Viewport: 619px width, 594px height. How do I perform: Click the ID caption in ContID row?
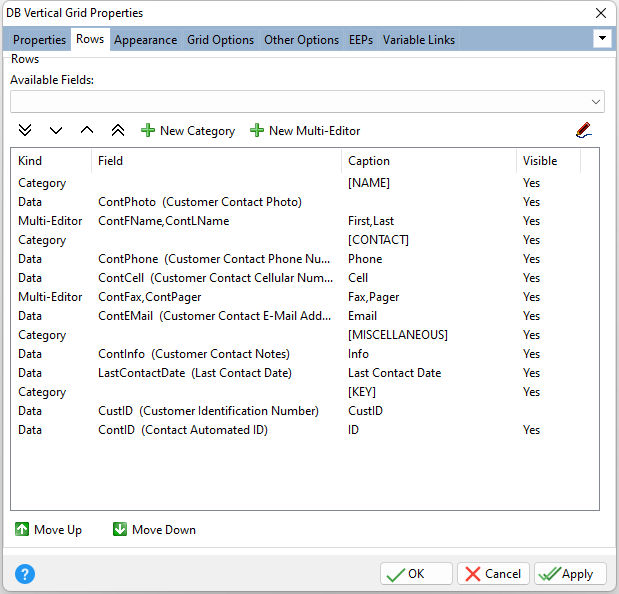353,429
